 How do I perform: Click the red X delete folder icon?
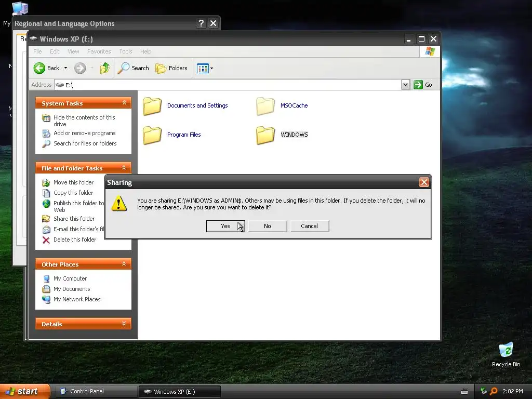click(x=46, y=240)
